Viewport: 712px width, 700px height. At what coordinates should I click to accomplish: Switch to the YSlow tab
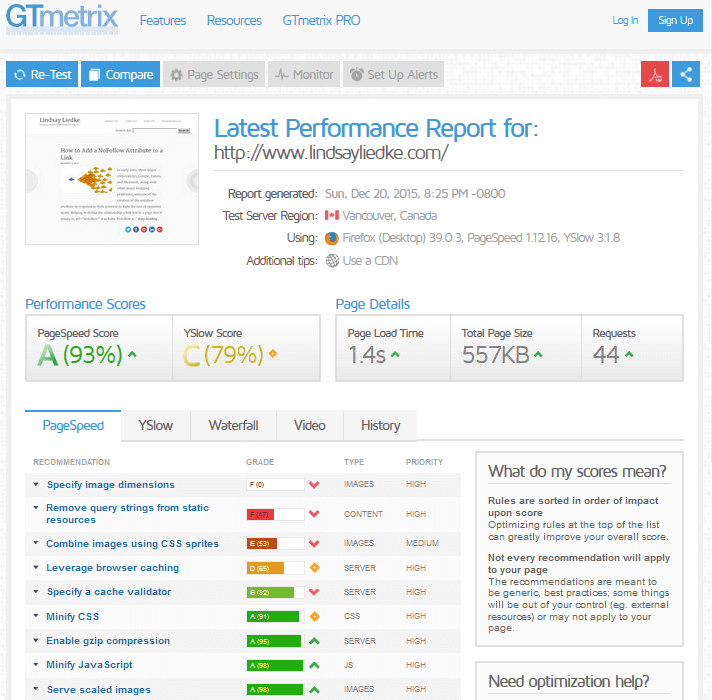[156, 425]
